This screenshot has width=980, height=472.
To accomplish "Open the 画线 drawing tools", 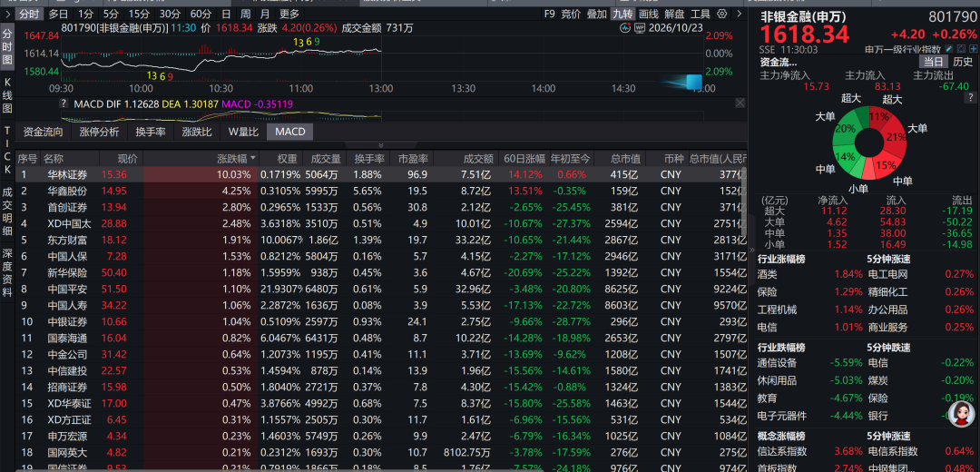I will tap(649, 14).
